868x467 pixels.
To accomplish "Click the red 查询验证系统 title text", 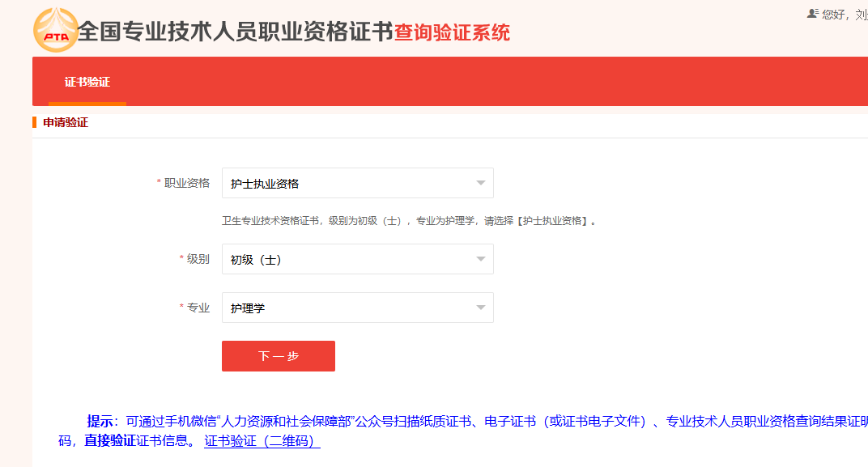I will point(452,32).
